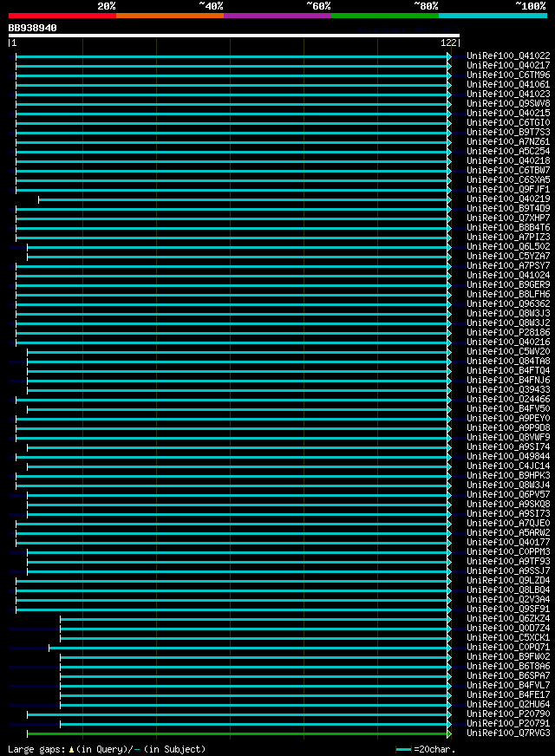The height and width of the screenshot is (756, 555).
Task: Select the UniRef100_O24466 label
Action: [x=508, y=399]
